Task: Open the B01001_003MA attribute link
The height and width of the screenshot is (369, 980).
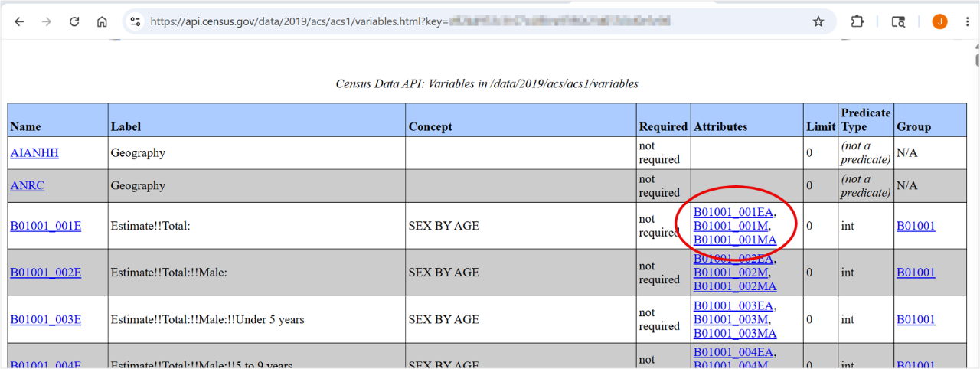Action: pos(735,333)
